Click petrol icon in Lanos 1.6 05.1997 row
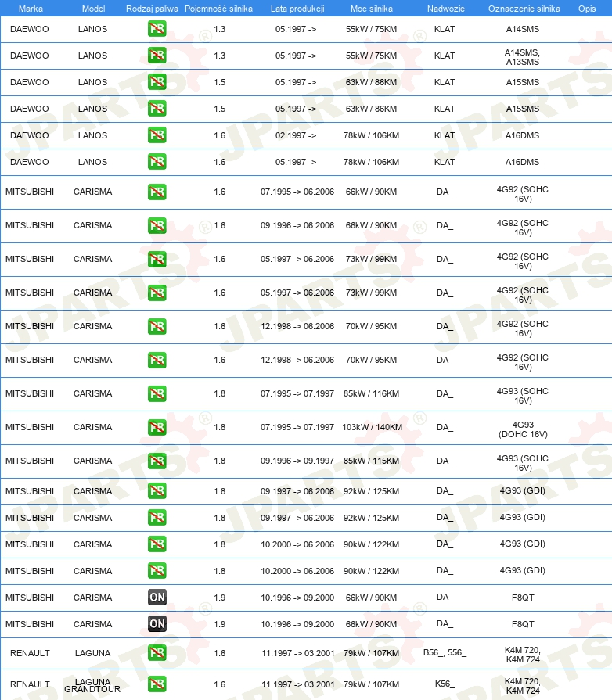 click(x=157, y=162)
